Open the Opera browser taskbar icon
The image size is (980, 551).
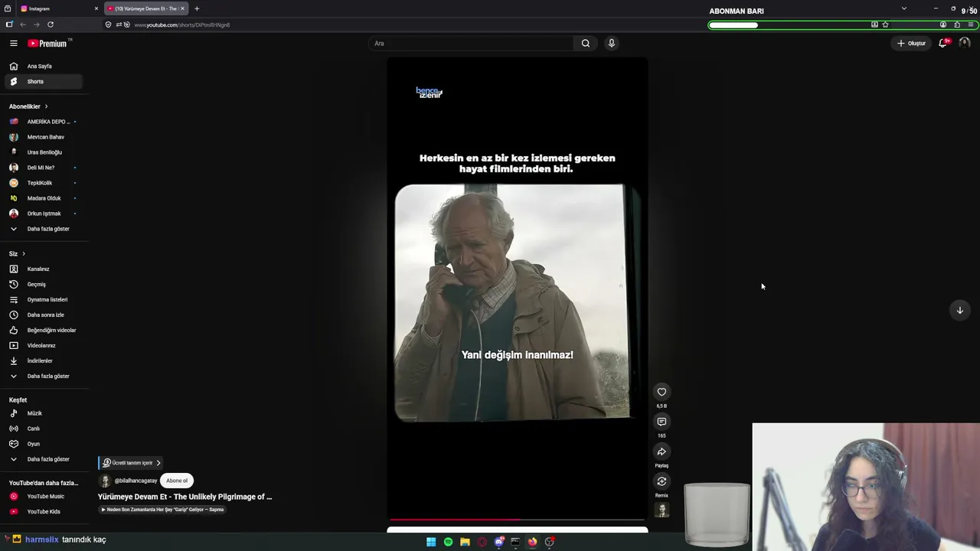tap(482, 542)
